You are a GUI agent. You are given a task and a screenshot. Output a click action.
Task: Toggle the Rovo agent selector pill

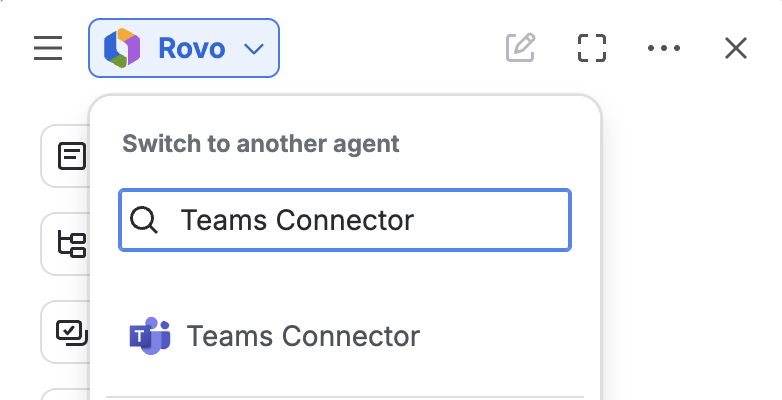pos(184,48)
